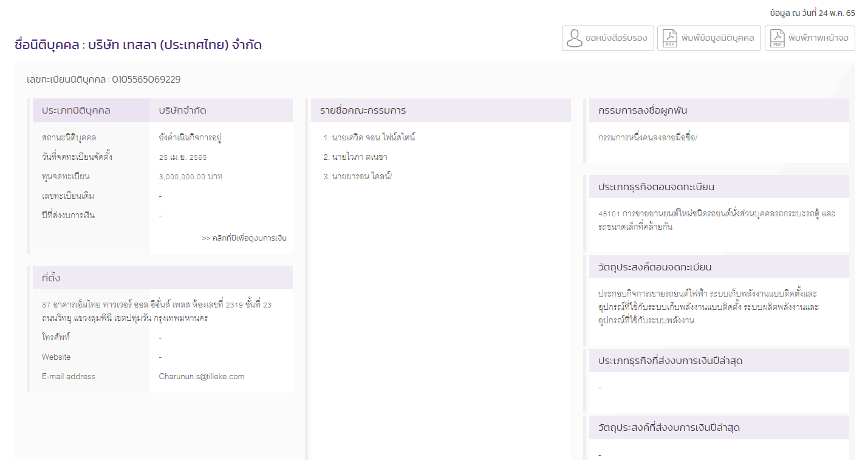The height and width of the screenshot is (460, 868).
Task: Click the พิมพ์ภาพหน้าจอ button label
Action: 818,38
